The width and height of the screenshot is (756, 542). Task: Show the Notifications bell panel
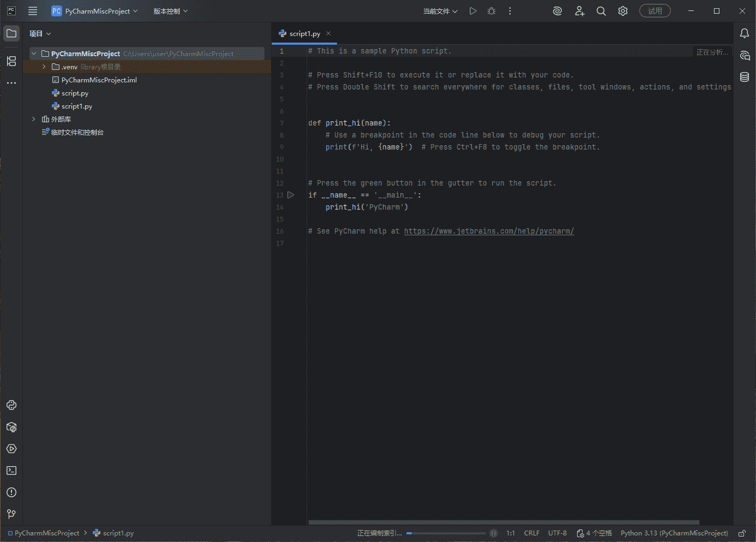745,33
